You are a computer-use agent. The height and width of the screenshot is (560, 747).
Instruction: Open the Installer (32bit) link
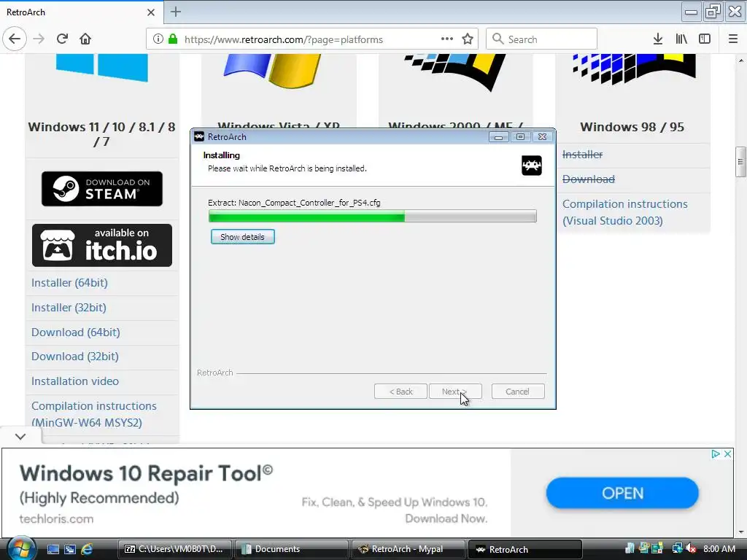(x=69, y=308)
